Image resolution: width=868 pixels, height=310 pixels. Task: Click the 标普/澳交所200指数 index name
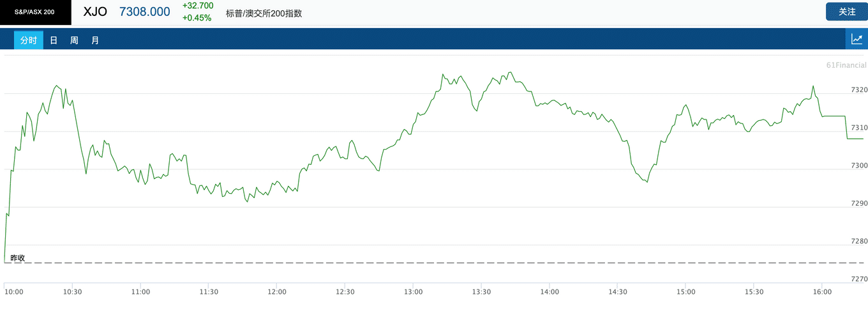(x=264, y=13)
